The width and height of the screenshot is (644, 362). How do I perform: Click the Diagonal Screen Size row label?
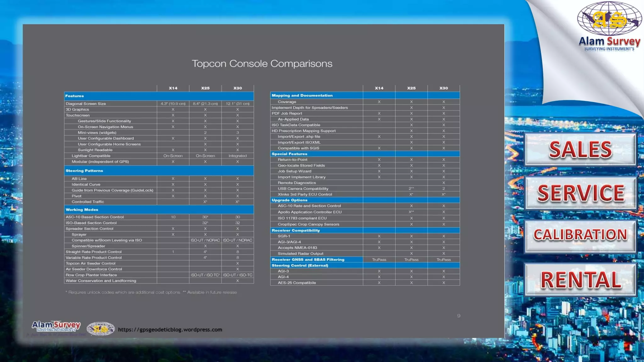(86, 104)
